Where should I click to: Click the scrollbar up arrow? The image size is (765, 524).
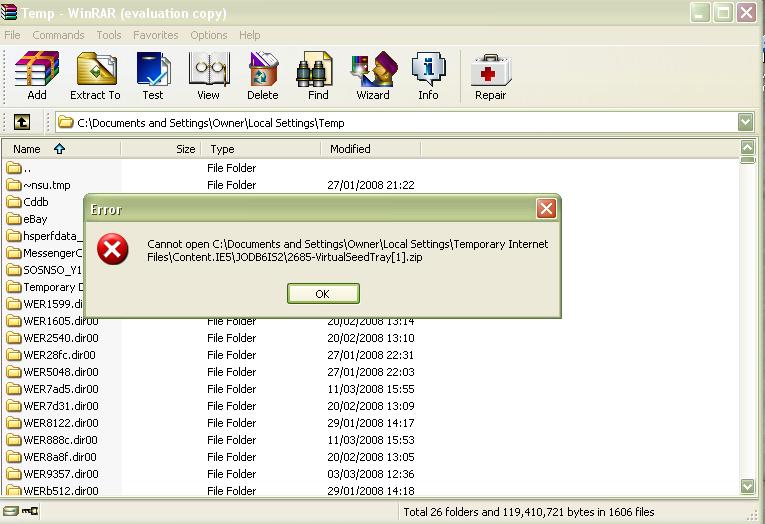click(x=747, y=146)
